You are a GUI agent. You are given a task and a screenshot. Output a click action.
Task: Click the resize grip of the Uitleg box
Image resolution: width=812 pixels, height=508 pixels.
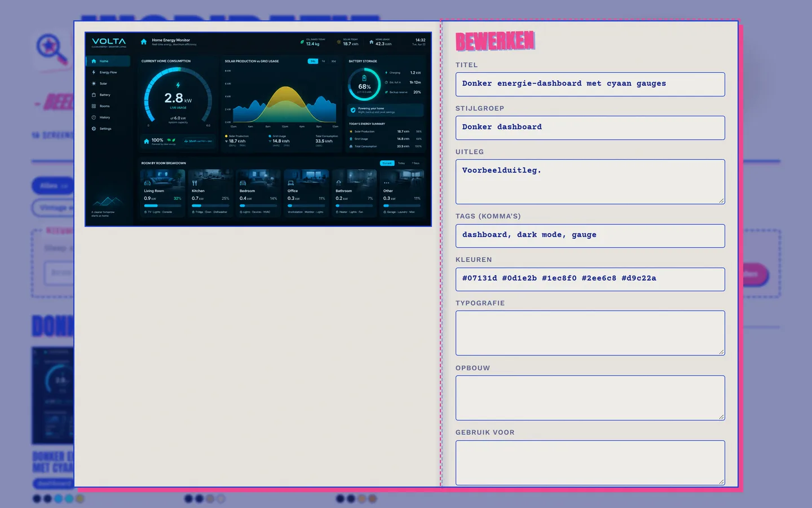click(x=721, y=200)
